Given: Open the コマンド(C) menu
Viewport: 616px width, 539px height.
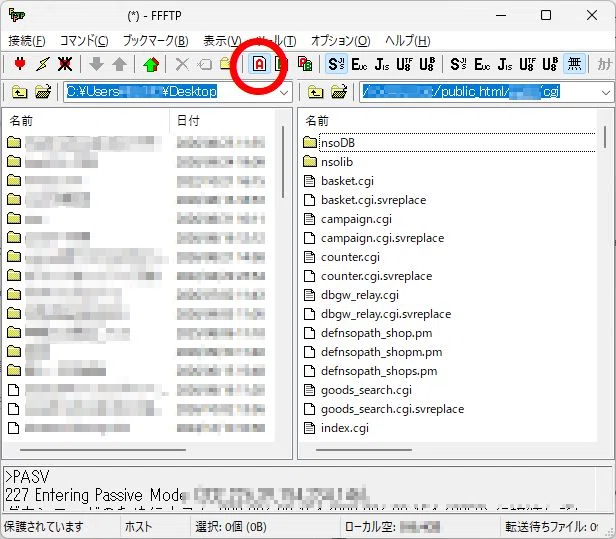Looking at the screenshot, I should pos(84,40).
